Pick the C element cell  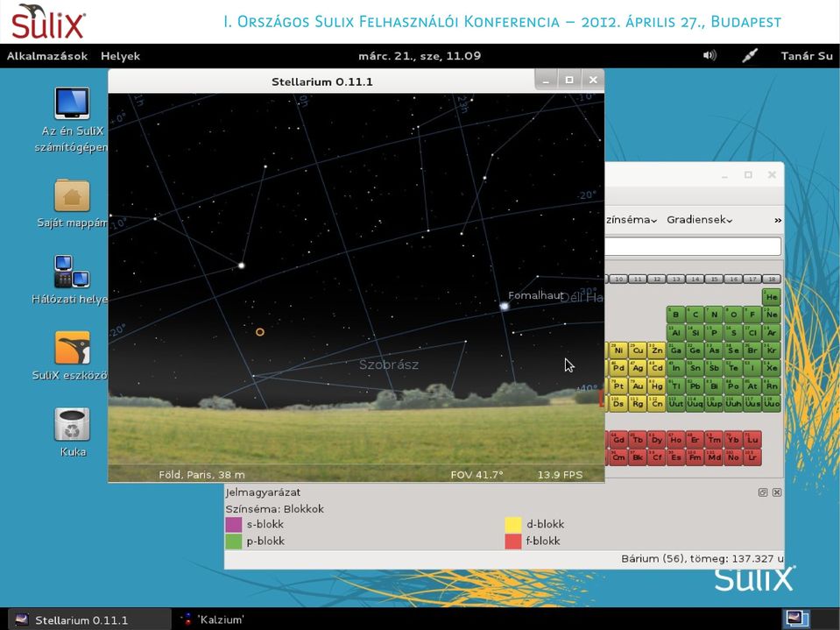coord(695,315)
